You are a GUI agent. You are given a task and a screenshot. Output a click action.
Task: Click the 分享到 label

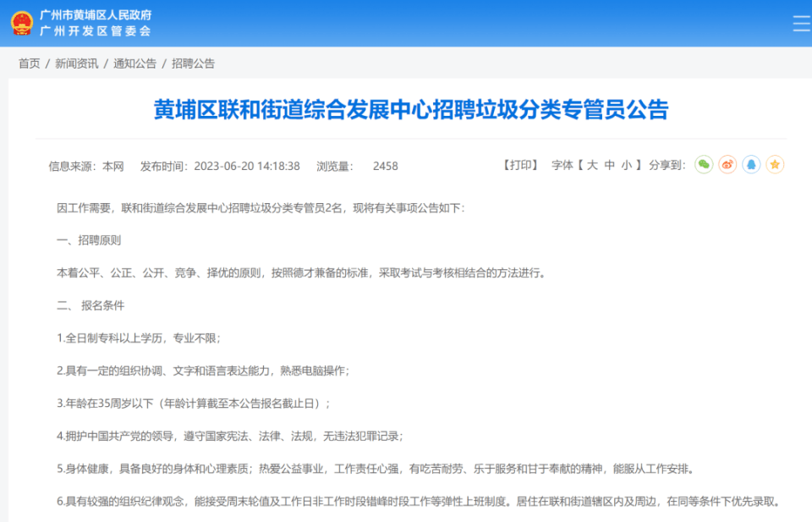(667, 165)
